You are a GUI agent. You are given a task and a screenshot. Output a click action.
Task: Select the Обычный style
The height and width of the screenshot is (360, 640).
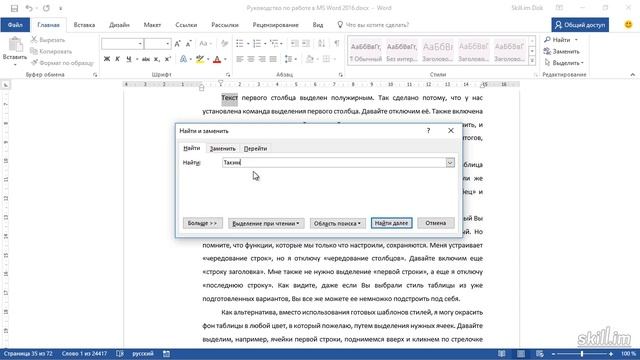click(366, 52)
